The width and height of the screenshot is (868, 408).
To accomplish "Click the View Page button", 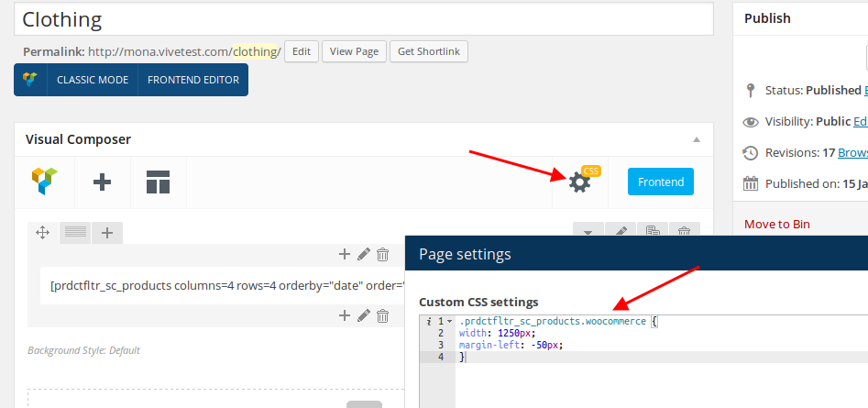I will click(355, 51).
